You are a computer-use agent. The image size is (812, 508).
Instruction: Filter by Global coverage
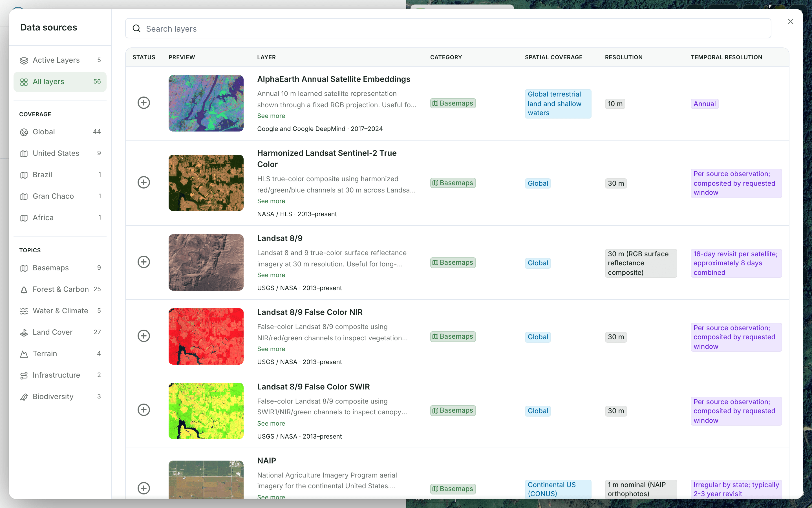[60, 132]
